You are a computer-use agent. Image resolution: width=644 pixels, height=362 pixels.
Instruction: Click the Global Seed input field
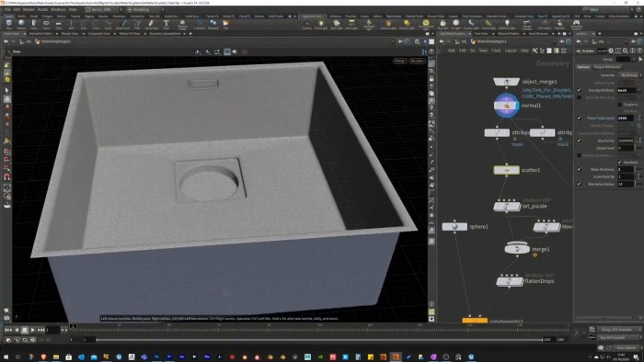coord(626,148)
